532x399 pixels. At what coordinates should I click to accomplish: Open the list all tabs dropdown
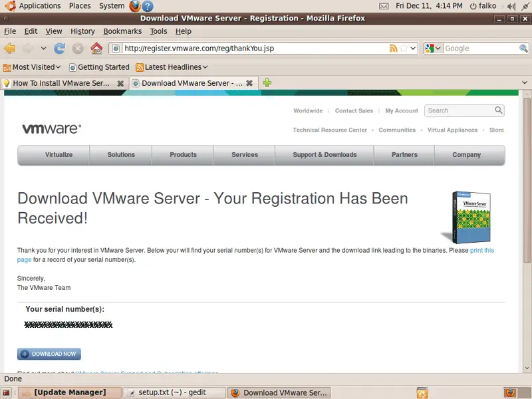525,82
